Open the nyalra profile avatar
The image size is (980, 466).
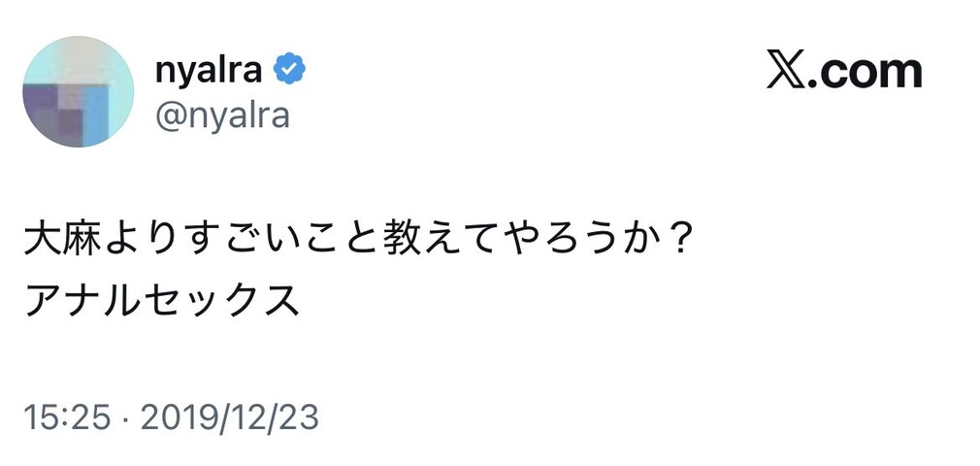[78, 92]
